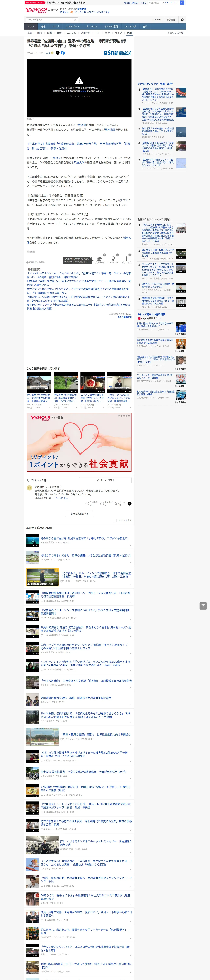Viewport: 210px width, 980px height.
Task: Click the Yahoo! JAPAN News logo
Action: click(x=42, y=10)
